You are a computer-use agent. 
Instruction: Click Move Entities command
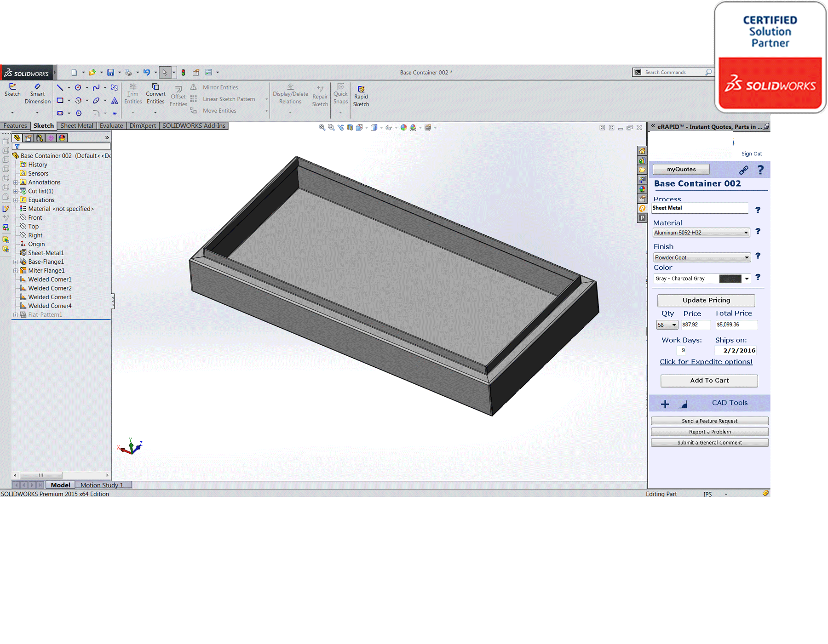[x=213, y=111]
